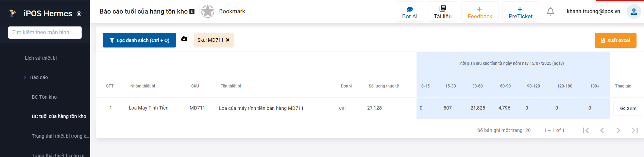Click the Xuất excel export button
The width and height of the screenshot is (644, 157).
coord(615,40)
